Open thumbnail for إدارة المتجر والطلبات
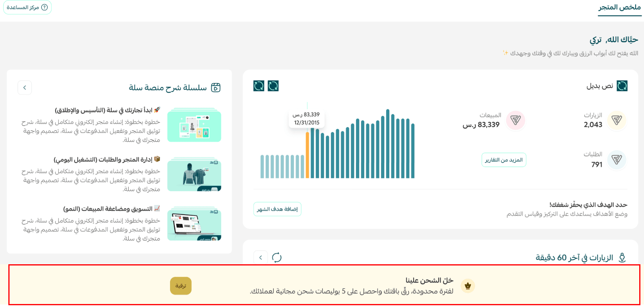Screen dimensions: 644x306 coord(194,174)
